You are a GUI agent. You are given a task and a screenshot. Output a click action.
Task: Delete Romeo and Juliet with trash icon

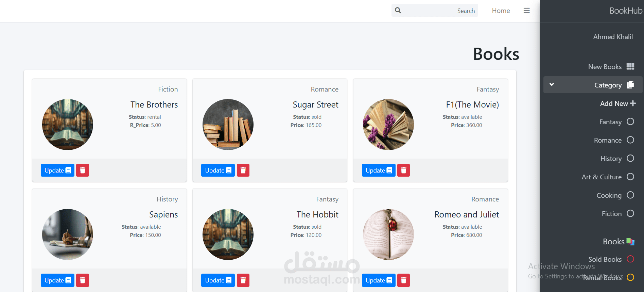403,280
